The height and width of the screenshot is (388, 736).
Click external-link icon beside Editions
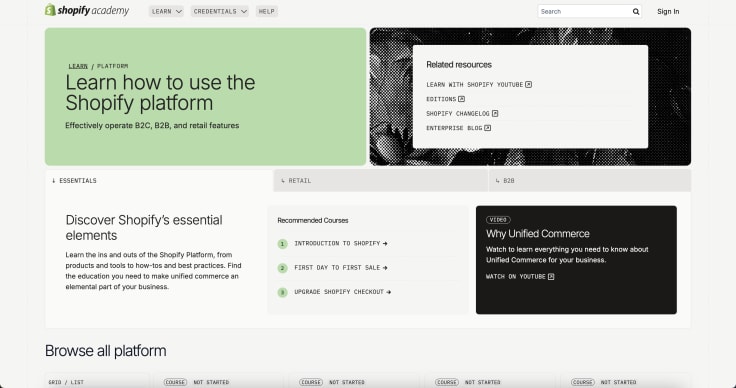click(x=461, y=99)
